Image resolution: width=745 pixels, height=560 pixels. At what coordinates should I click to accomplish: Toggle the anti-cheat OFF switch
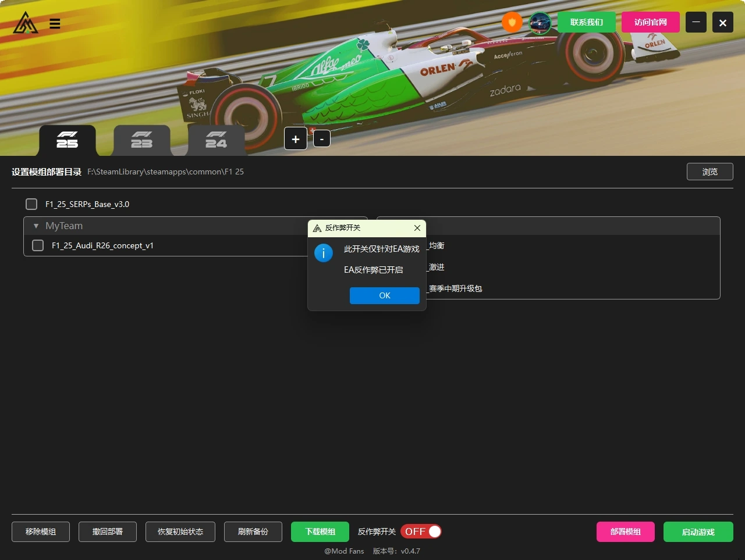pyautogui.click(x=421, y=532)
